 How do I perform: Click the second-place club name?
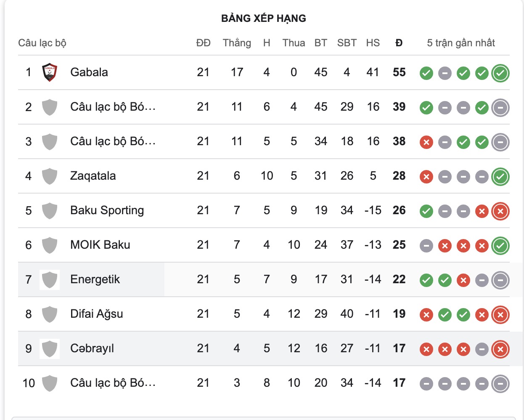[x=113, y=107]
